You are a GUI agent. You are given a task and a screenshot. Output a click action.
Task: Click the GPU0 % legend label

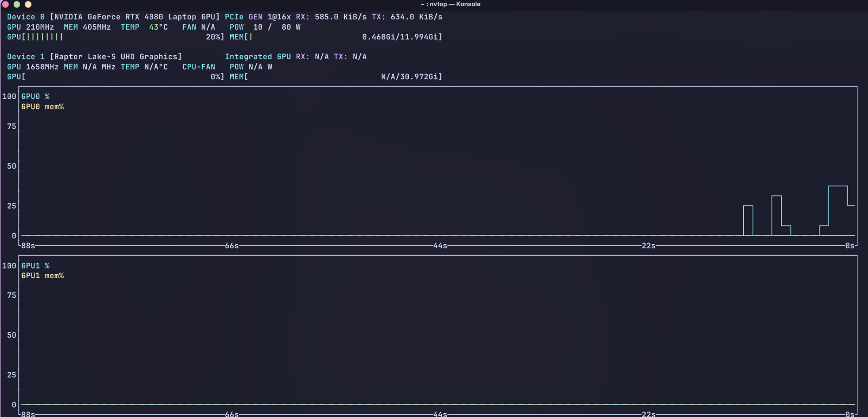pos(35,97)
